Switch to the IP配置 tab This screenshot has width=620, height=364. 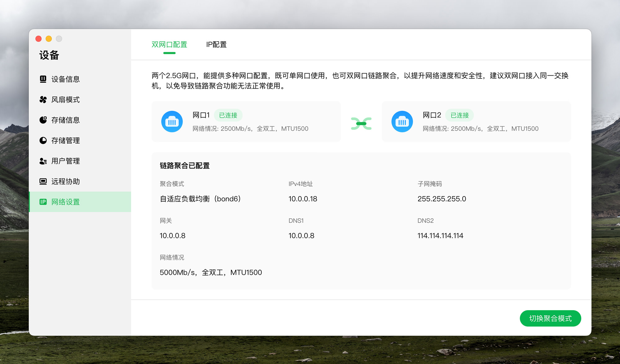coord(216,45)
